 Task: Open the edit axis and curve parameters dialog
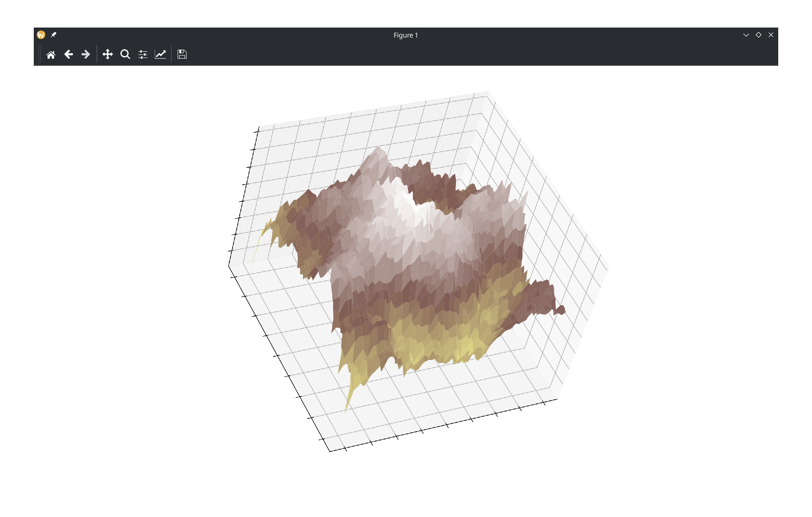(160, 54)
